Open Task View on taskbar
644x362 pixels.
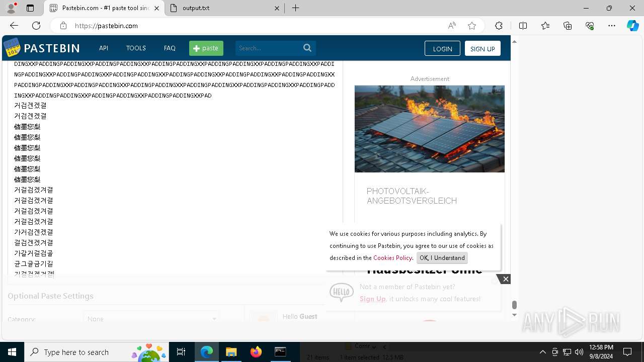pyautogui.click(x=181, y=352)
